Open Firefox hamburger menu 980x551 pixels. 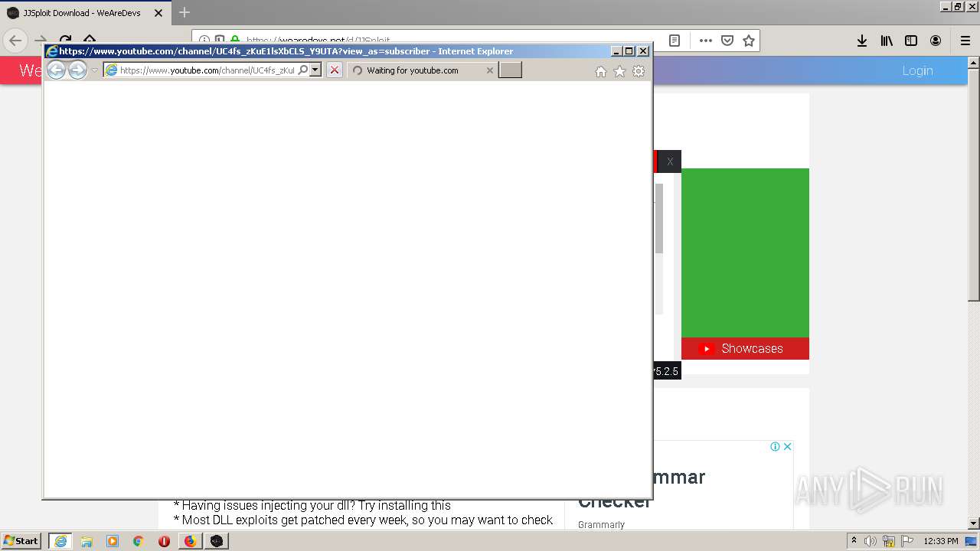pos(965,41)
